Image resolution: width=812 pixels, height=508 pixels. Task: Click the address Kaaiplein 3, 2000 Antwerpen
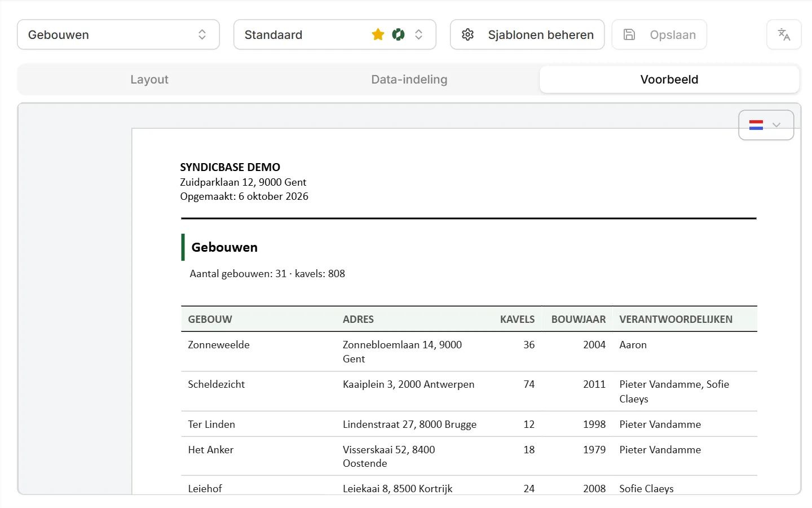(409, 384)
